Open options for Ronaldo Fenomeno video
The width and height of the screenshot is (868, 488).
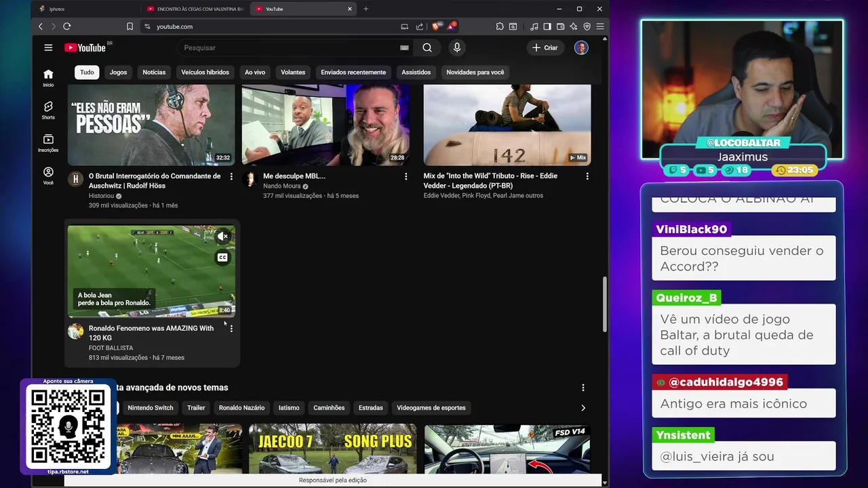(x=231, y=329)
